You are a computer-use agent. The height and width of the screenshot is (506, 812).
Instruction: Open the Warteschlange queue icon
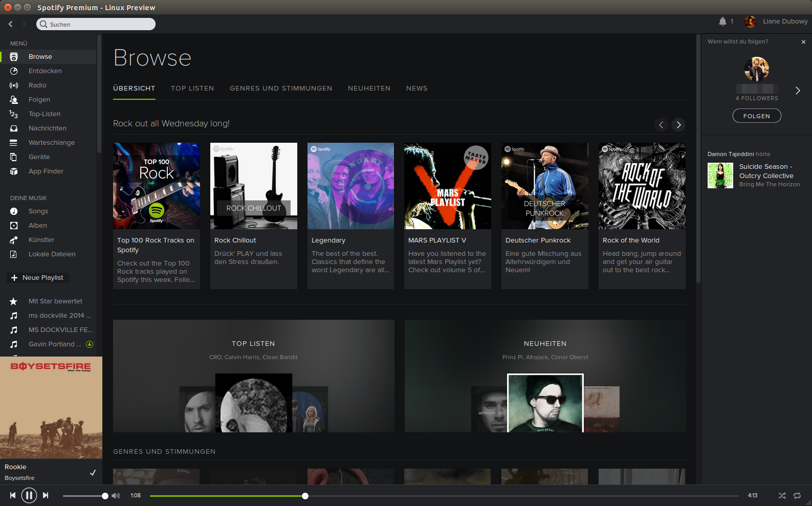14,143
